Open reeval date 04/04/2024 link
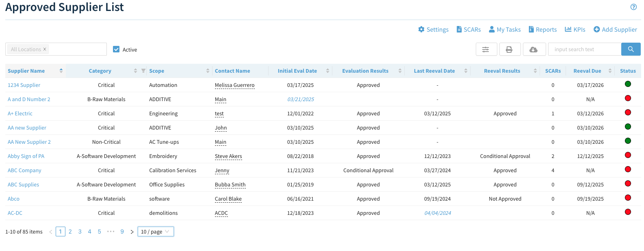 point(438,213)
